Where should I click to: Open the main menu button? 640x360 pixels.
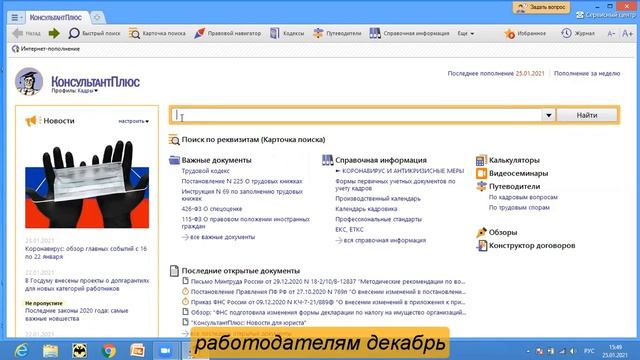click(16, 18)
